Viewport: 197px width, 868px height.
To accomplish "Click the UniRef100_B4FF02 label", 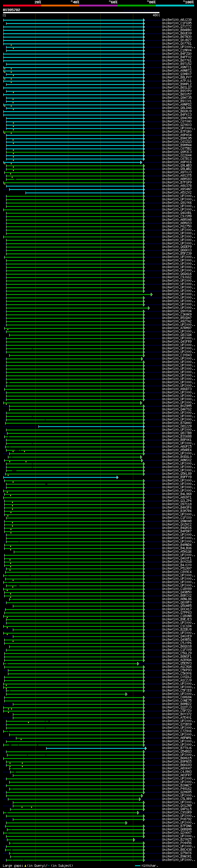I will coord(177,57).
